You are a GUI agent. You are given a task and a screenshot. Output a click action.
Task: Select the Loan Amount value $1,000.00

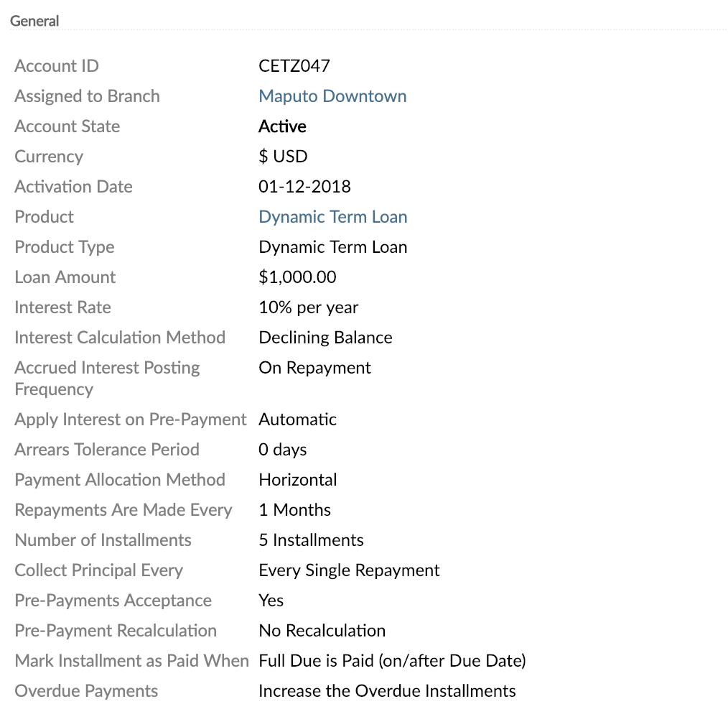(298, 277)
